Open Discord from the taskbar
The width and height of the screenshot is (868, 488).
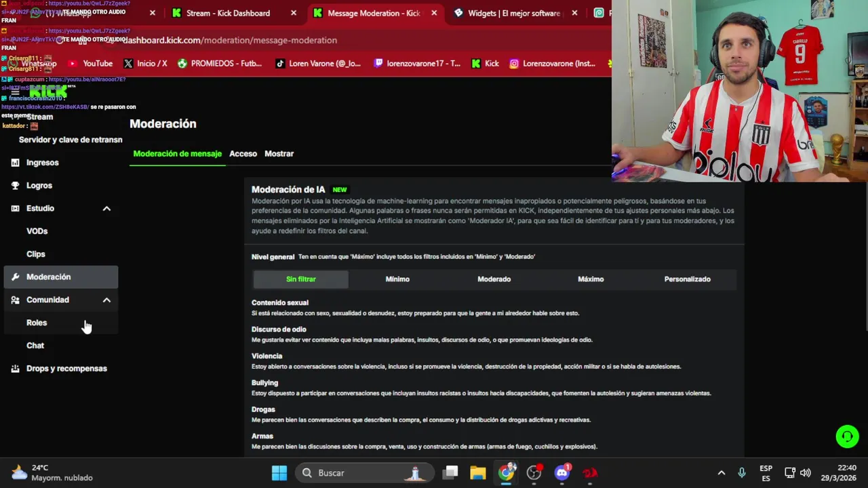tap(562, 473)
